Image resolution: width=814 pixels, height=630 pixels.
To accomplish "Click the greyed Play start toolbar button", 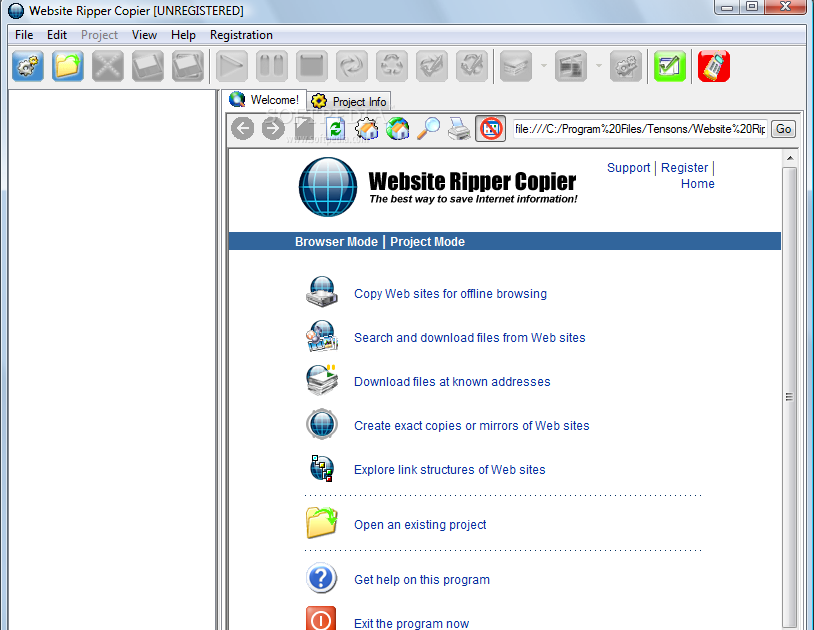I will click(x=232, y=66).
